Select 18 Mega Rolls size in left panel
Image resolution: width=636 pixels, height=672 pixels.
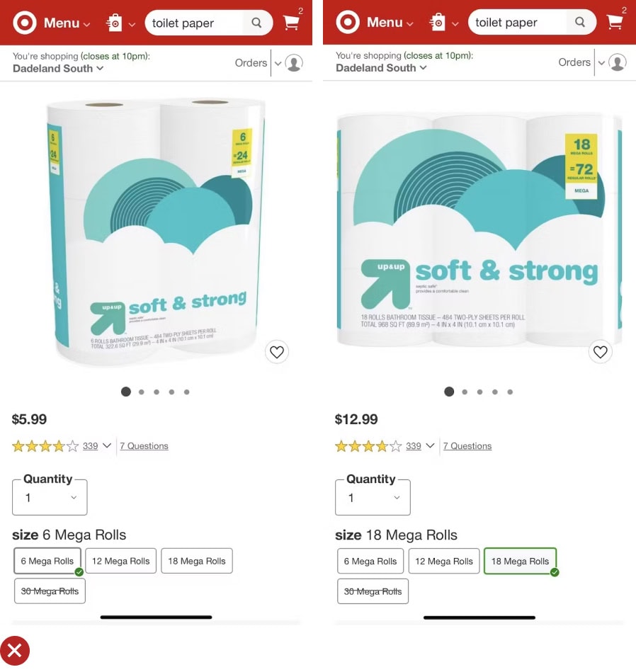(x=197, y=561)
